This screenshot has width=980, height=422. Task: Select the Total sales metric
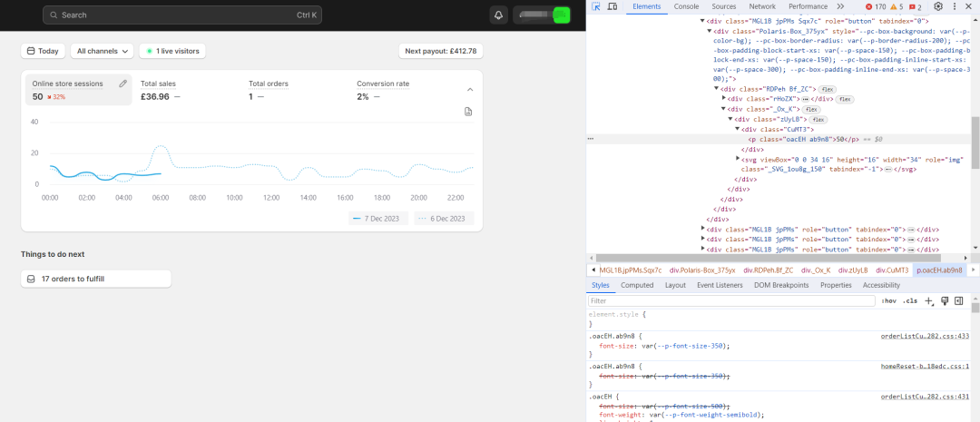point(186,90)
